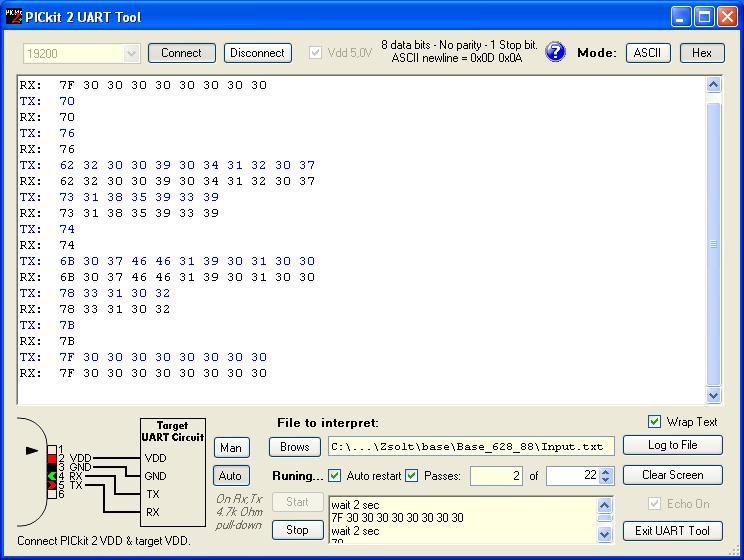Screen dimensions: 744x560
Task: Click TX line '62 32 30 30 39'
Action: point(167,165)
